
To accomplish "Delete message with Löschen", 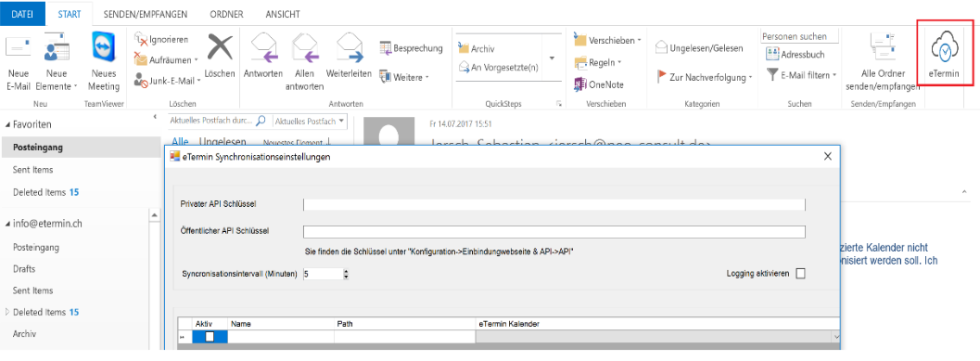I will [220, 57].
